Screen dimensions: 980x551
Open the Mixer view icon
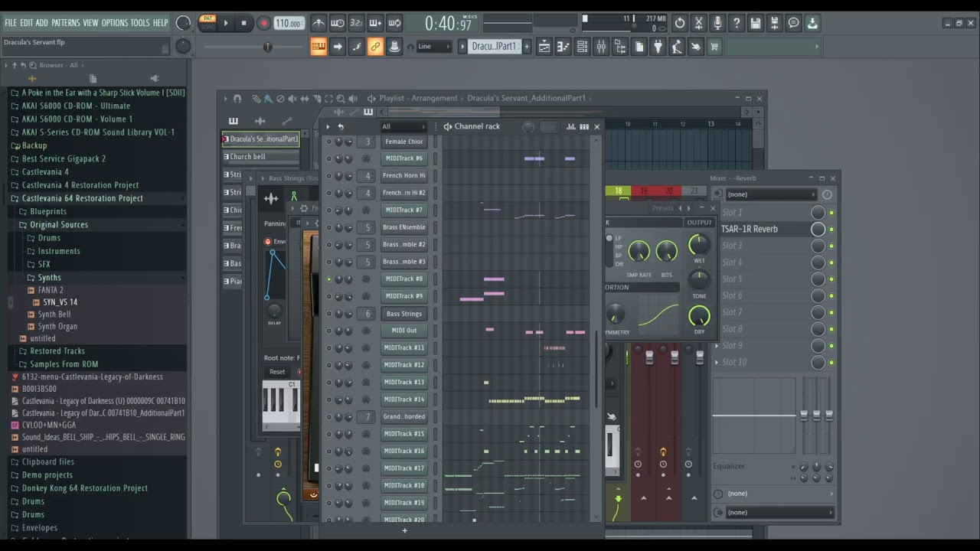pyautogui.click(x=601, y=47)
